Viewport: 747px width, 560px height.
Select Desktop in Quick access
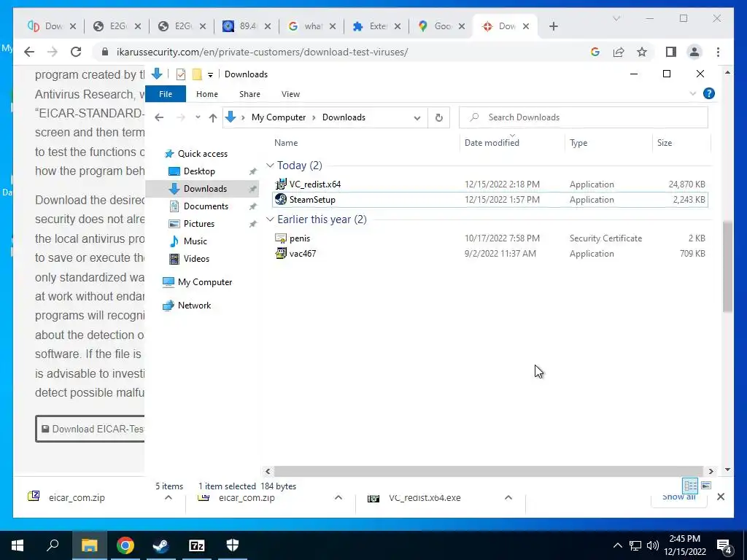pos(199,171)
